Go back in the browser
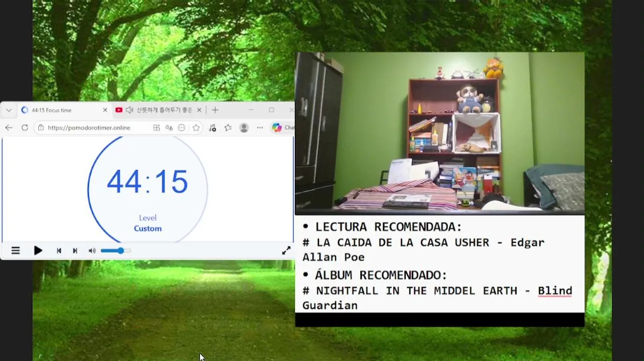The height and width of the screenshot is (361, 644). pos(9,128)
